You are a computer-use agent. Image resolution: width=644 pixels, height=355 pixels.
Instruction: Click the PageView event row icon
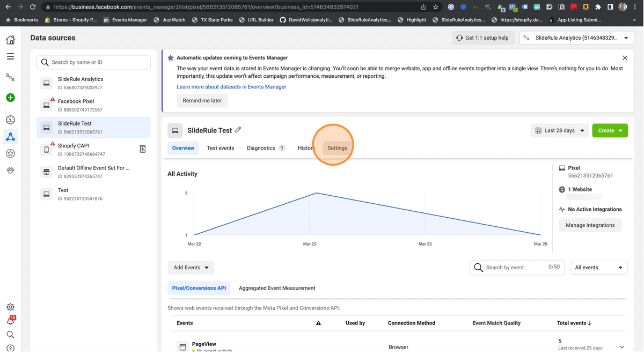point(182,347)
